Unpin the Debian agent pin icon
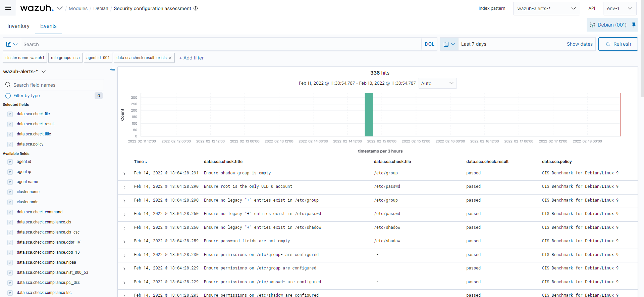Viewport: 644px width, 297px height. pyautogui.click(x=634, y=25)
